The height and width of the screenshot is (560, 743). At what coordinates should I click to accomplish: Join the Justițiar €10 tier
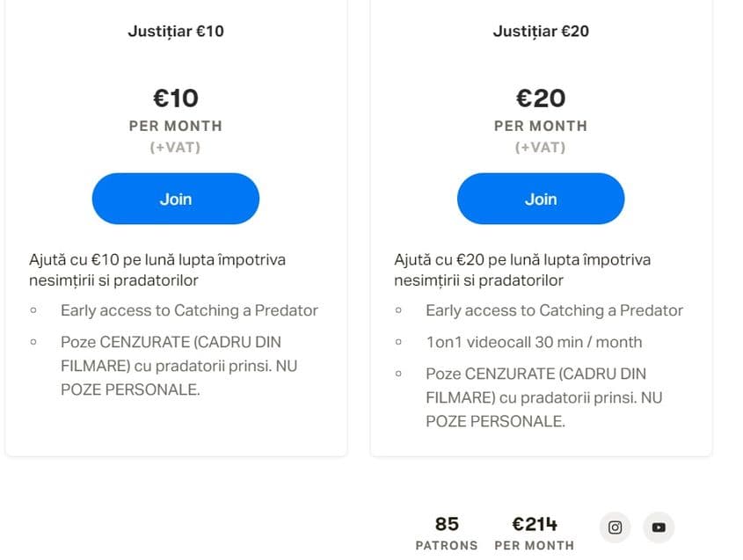coord(176,199)
